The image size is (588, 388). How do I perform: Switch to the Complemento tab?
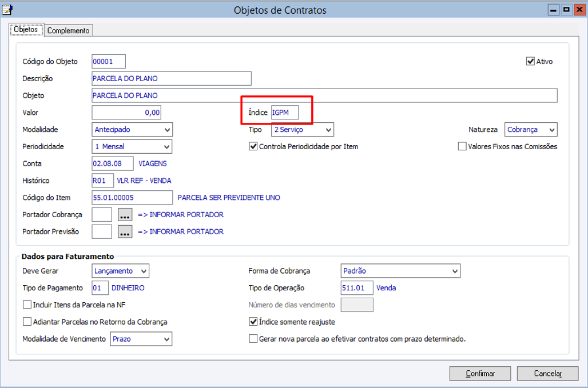click(69, 31)
